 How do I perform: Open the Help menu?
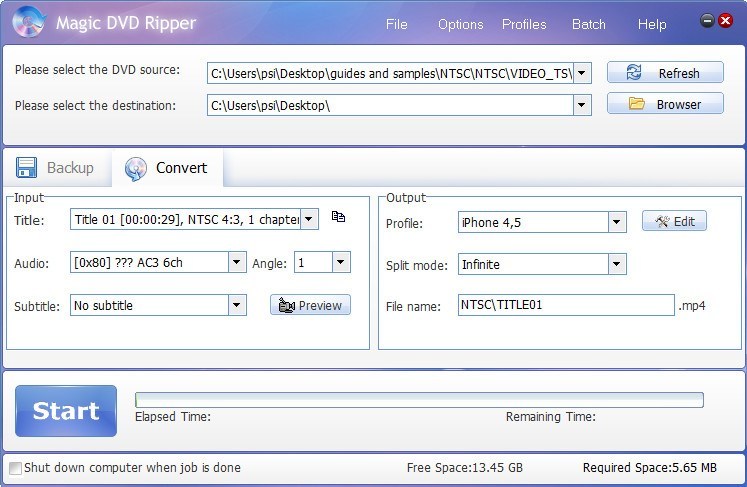pos(652,24)
